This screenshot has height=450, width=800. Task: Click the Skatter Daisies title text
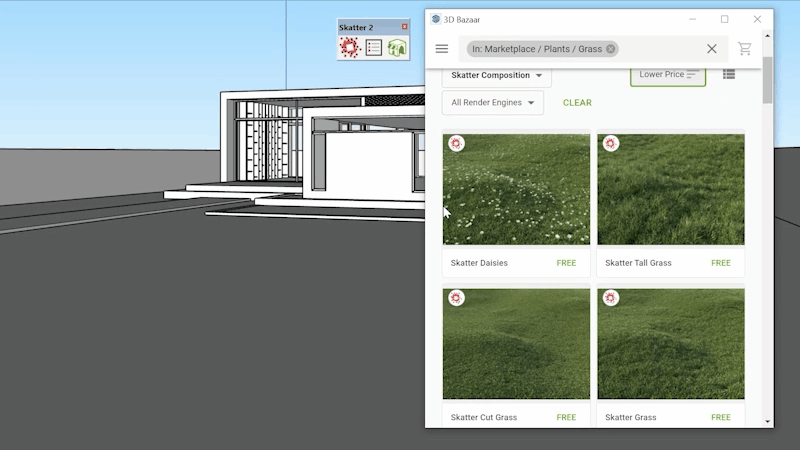point(479,263)
